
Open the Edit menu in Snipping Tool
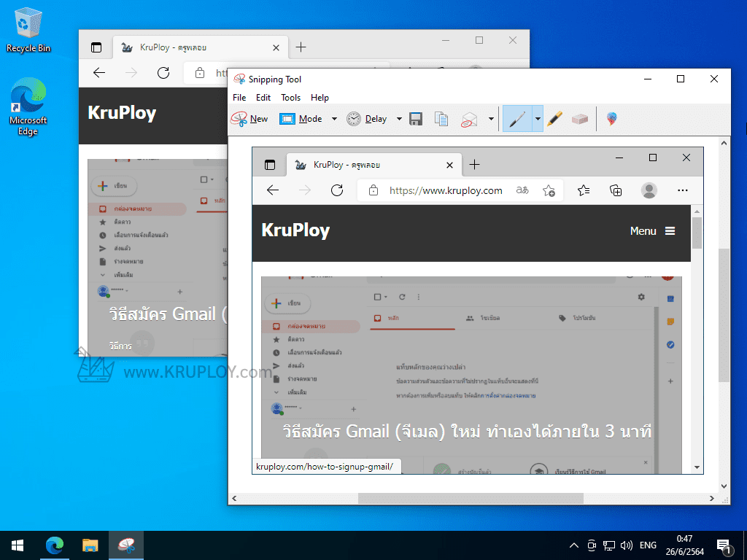[263, 98]
